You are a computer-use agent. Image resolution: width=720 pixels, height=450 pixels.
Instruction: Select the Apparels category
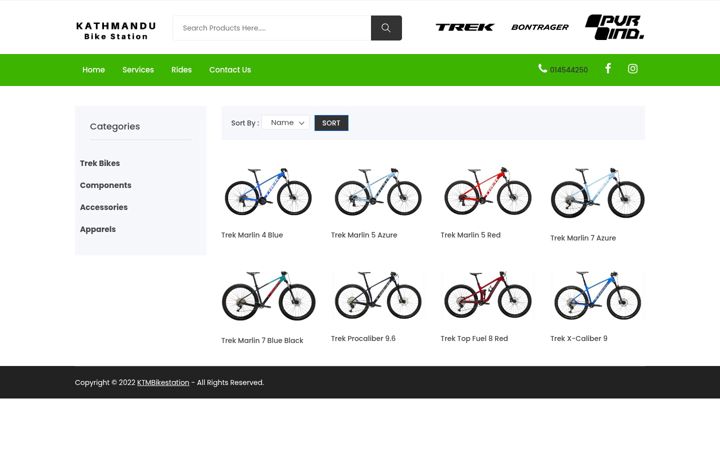point(98,229)
